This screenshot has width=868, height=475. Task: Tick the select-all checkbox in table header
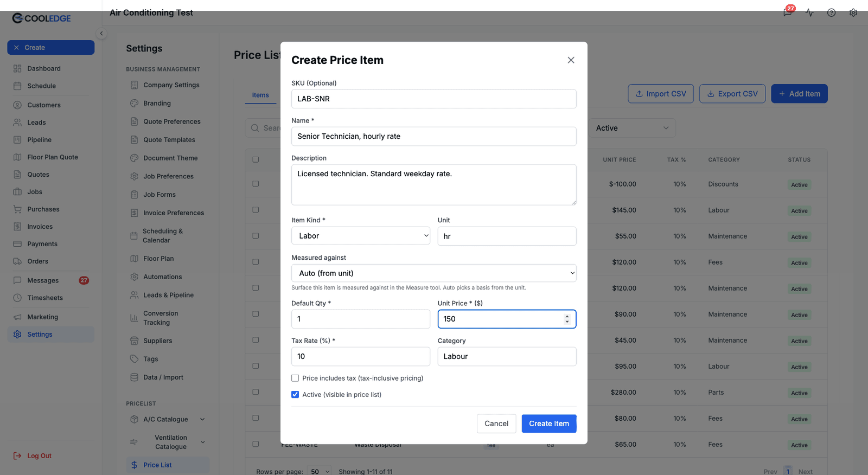click(256, 159)
